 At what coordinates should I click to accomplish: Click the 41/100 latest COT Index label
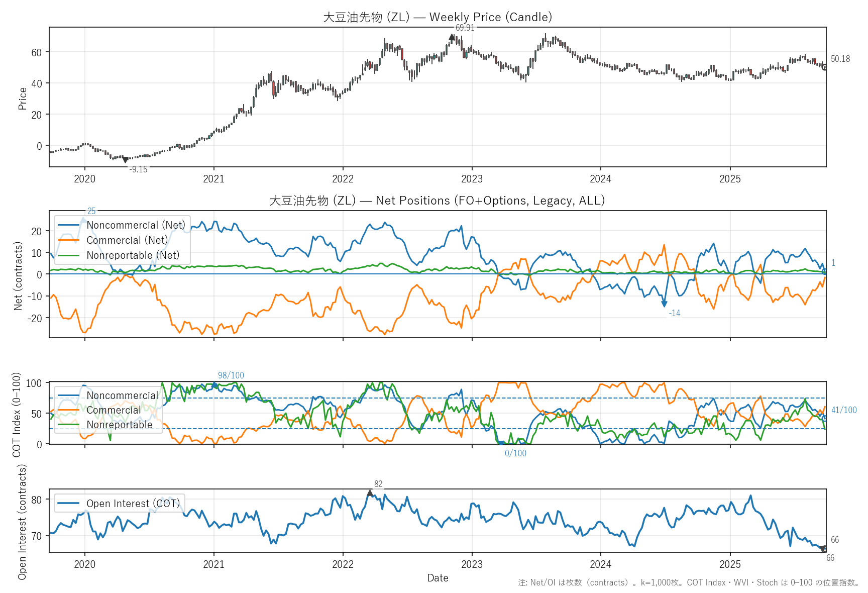coord(844,410)
